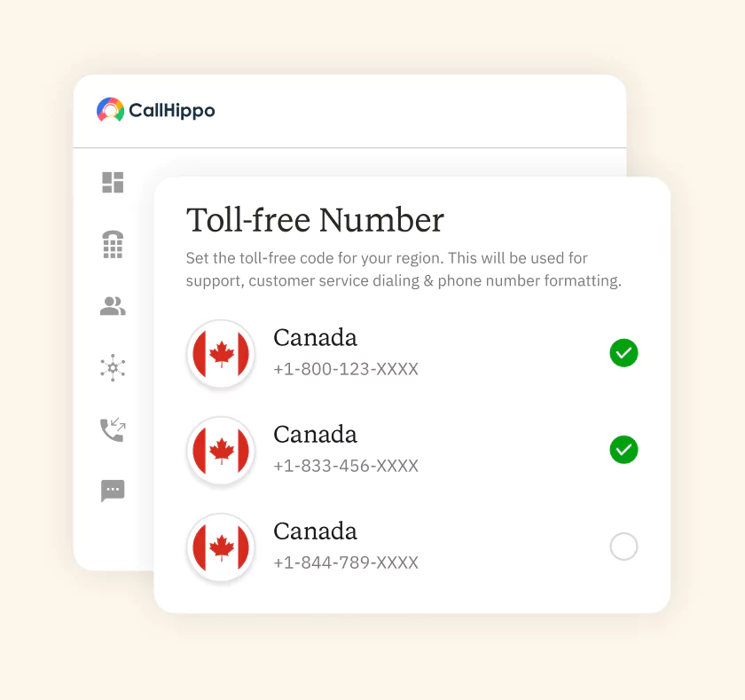This screenshot has height=700, width=745.
Task: Click the CallHippo brand name text
Action: click(x=172, y=111)
